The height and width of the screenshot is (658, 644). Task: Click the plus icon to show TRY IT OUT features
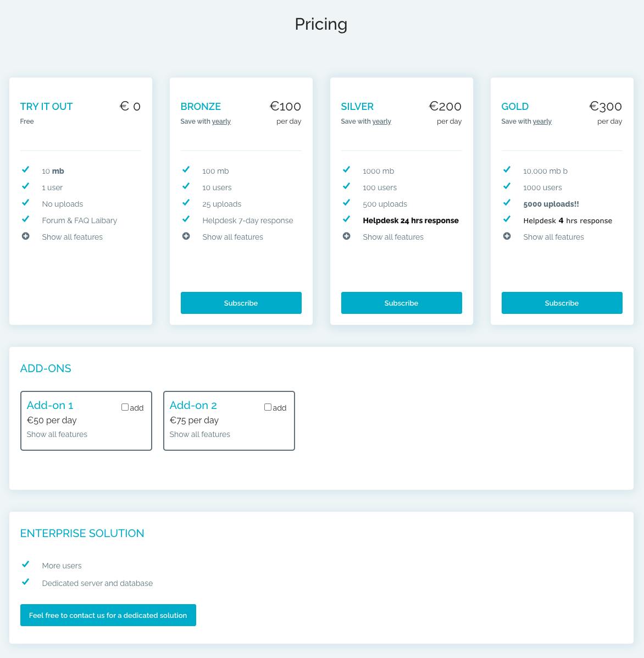25,236
